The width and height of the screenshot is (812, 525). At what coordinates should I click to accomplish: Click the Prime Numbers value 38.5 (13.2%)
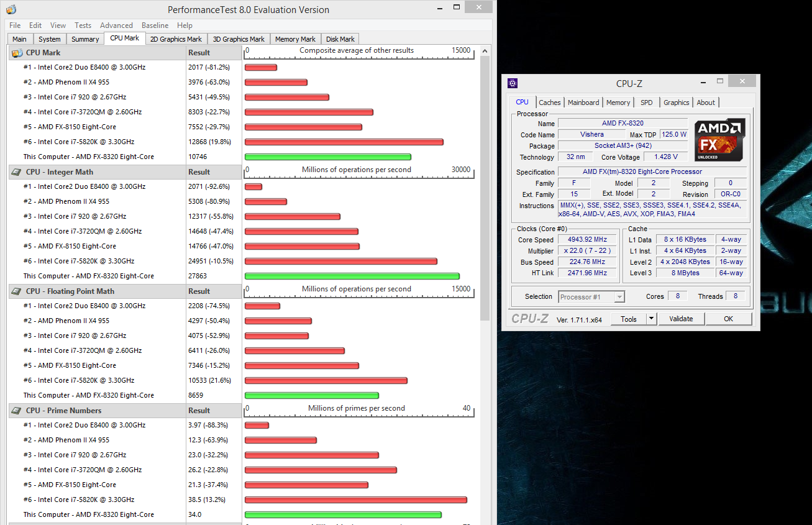tap(208, 500)
